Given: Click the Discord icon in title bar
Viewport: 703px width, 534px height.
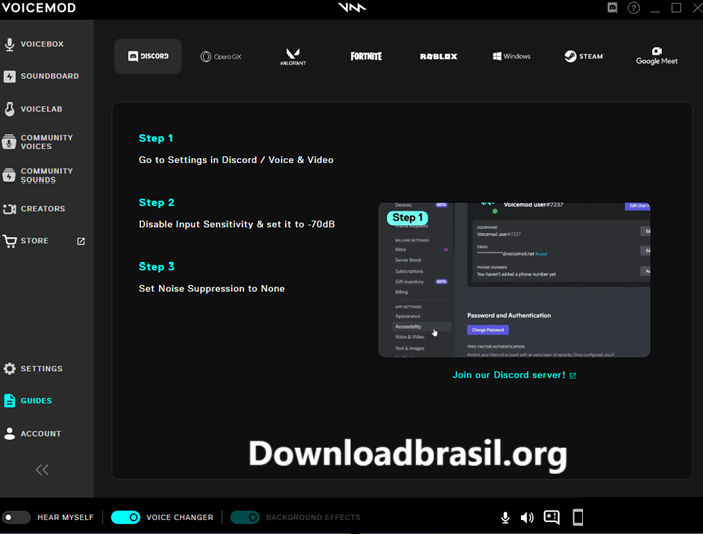Looking at the screenshot, I should point(612,8).
